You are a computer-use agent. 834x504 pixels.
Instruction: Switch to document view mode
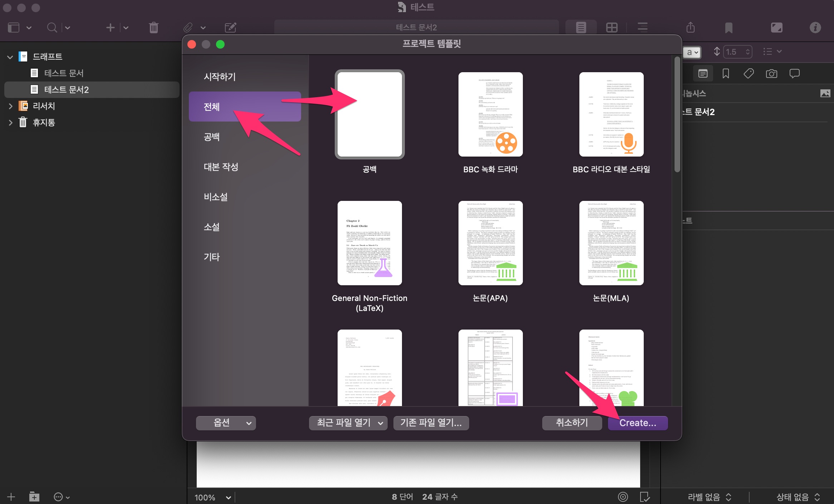tap(581, 28)
